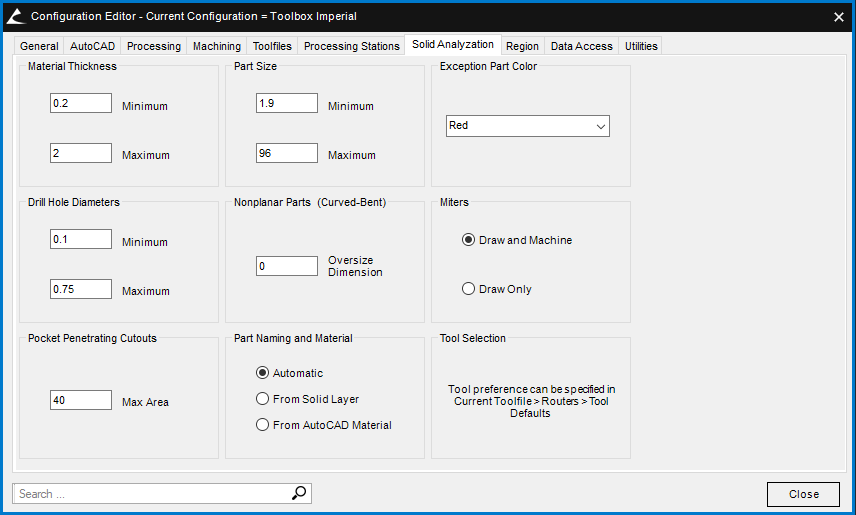
Task: Switch to the General tab
Action: (39, 46)
